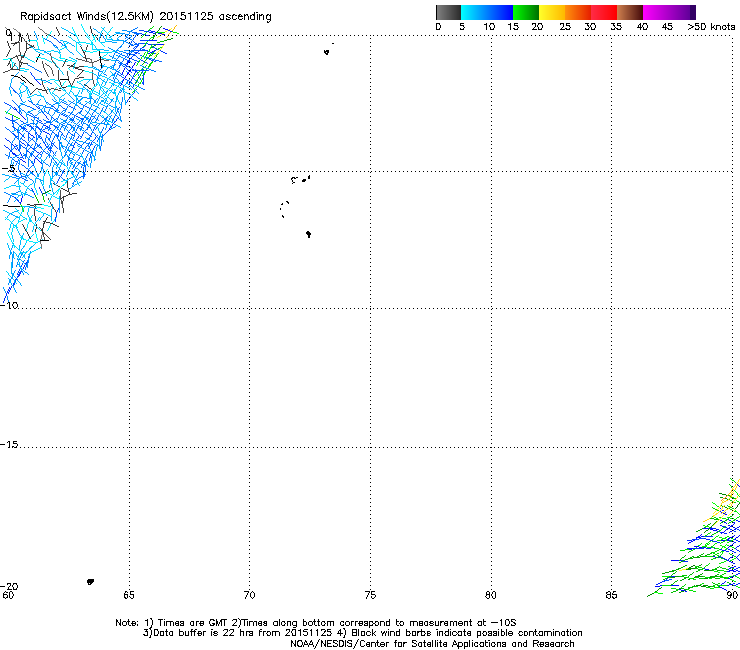Click the '10' legend scale label

pos(489,27)
